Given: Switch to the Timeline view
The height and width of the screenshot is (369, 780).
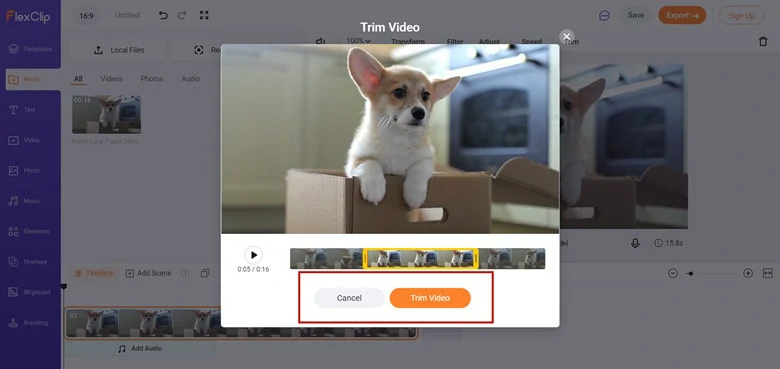Looking at the screenshot, I should coord(94,273).
